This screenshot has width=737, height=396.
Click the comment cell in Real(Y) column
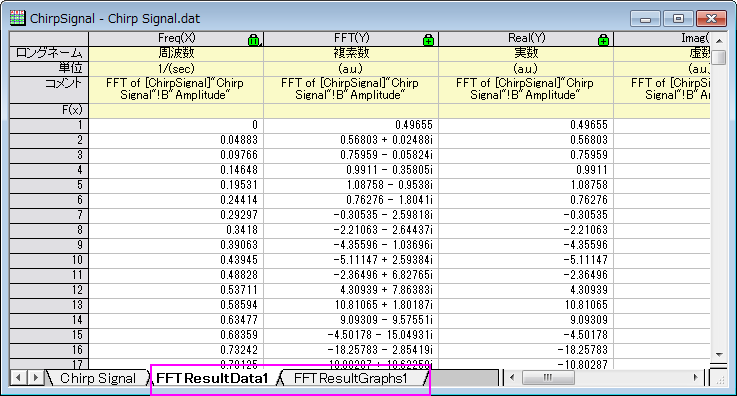(526, 89)
